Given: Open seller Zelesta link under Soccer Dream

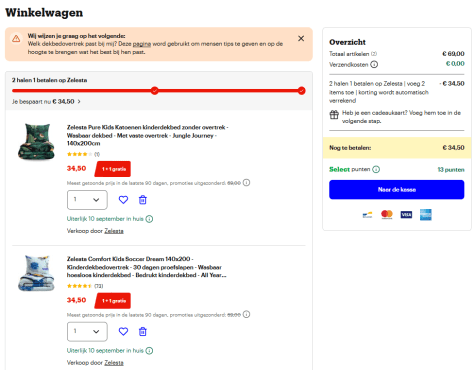Looking at the screenshot, I should [114, 363].
